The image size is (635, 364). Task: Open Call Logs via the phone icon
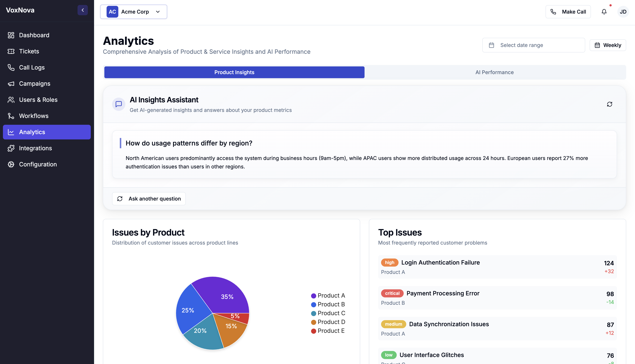(x=11, y=67)
